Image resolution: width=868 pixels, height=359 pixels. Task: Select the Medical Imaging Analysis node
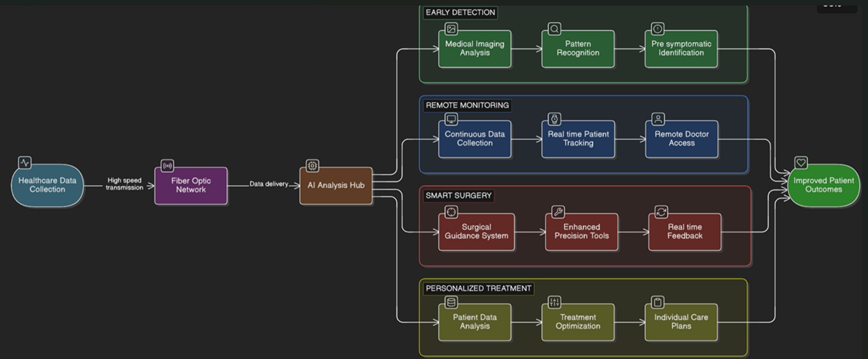coord(475,49)
